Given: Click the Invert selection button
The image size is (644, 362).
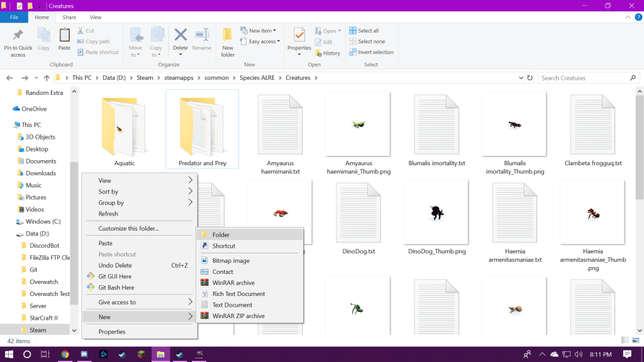Looking at the screenshot, I should [375, 52].
